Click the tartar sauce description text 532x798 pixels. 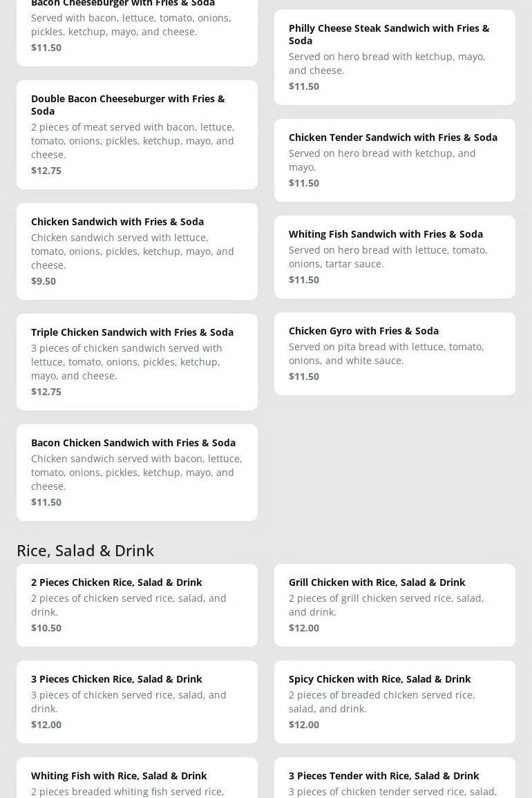[x=388, y=257]
